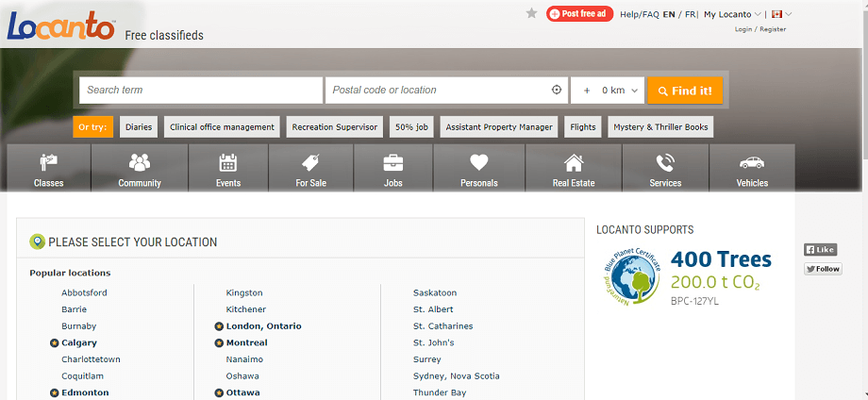Select the Calgary location link
Image resolution: width=868 pixels, height=400 pixels.
[79, 342]
